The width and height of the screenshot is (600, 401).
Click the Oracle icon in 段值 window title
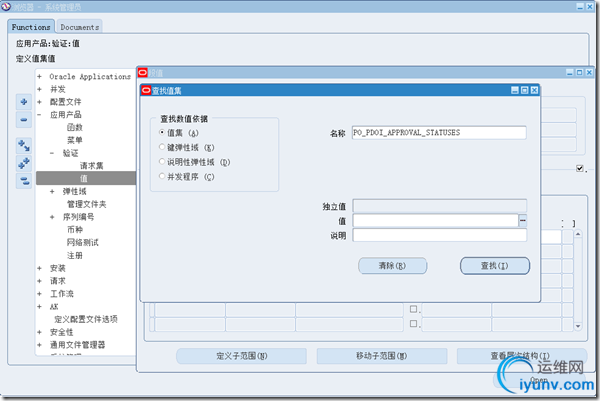[143, 72]
